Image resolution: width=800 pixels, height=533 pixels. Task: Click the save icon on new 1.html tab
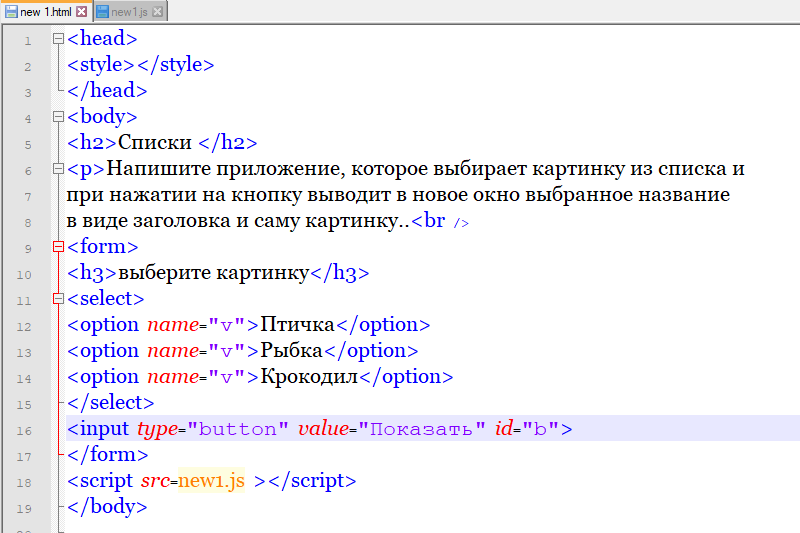(x=11, y=11)
